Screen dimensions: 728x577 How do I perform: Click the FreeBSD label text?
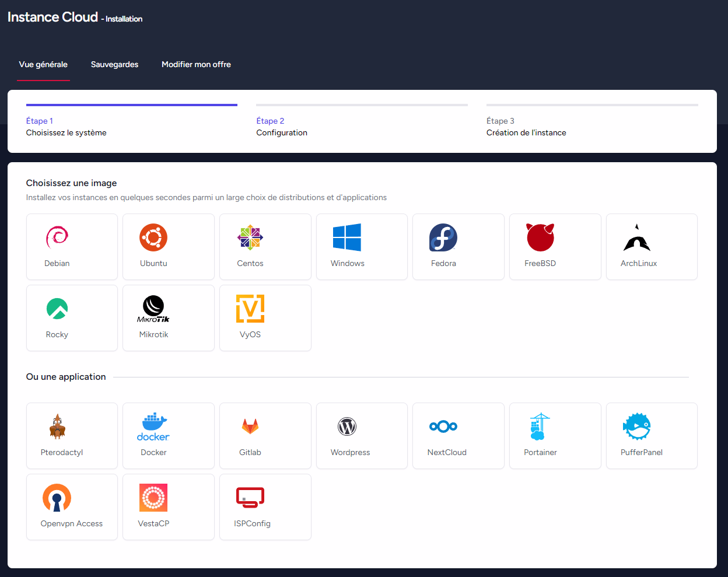click(x=540, y=263)
